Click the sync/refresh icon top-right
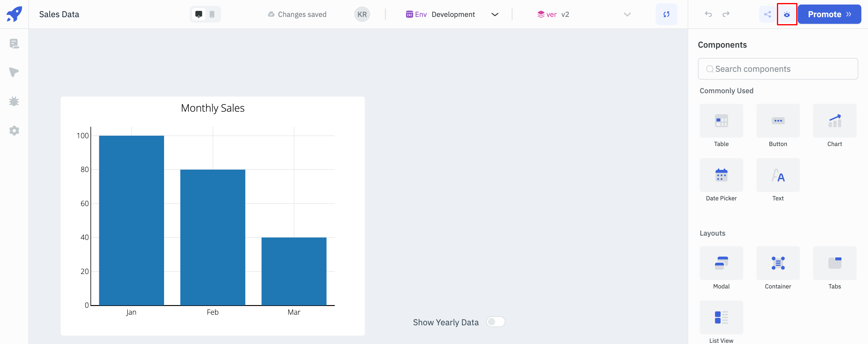868x344 pixels. (x=667, y=14)
